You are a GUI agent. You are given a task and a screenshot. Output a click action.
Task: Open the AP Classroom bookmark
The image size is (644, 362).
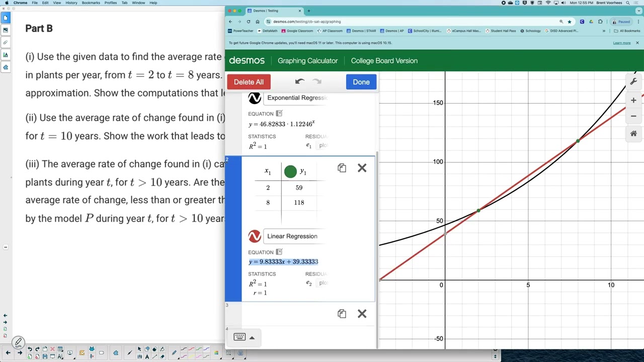(x=330, y=31)
